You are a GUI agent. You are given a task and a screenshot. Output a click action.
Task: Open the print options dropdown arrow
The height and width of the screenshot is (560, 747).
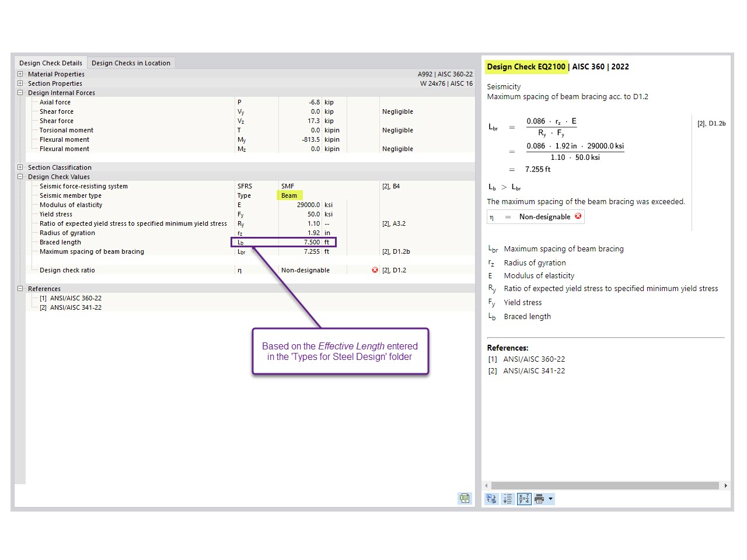point(550,498)
